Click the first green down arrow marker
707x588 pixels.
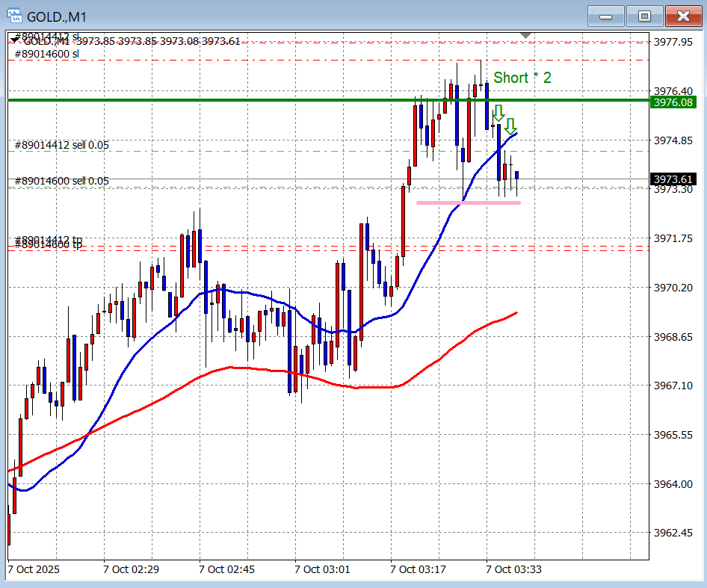498,114
